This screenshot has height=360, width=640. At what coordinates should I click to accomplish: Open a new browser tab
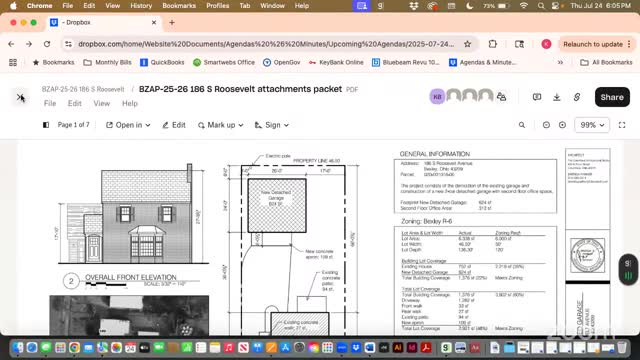pos(172,22)
